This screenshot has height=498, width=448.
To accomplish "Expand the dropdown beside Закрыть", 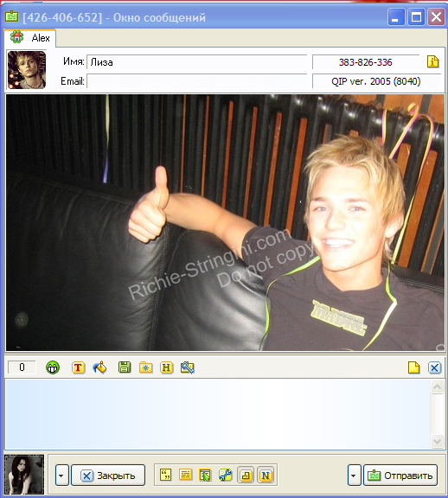I will pyautogui.click(x=61, y=476).
